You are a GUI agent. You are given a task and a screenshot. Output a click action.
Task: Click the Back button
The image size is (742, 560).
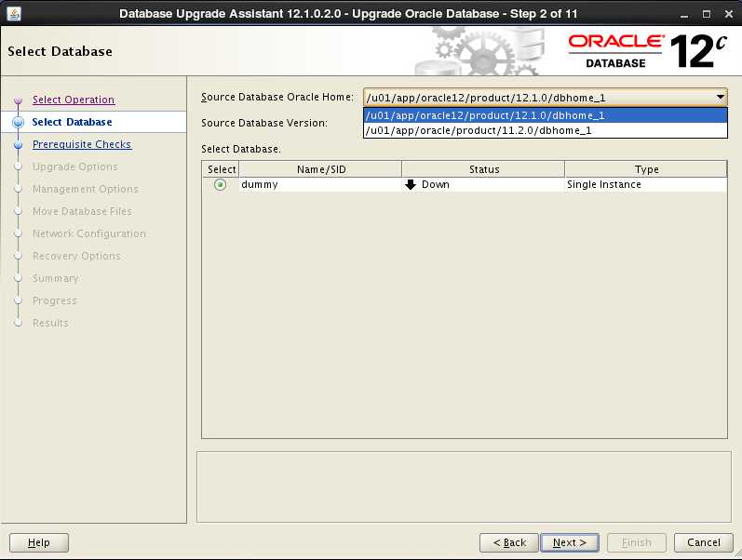pos(509,542)
